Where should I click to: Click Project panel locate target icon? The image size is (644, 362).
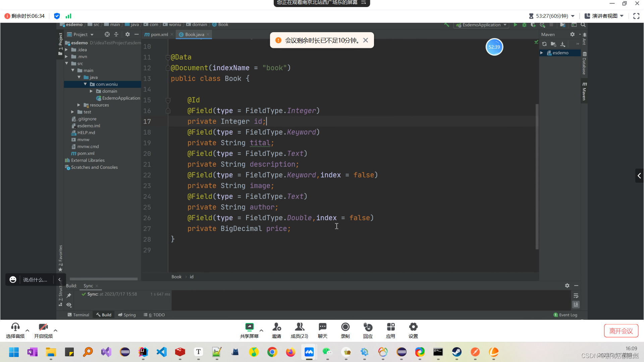coord(107,34)
